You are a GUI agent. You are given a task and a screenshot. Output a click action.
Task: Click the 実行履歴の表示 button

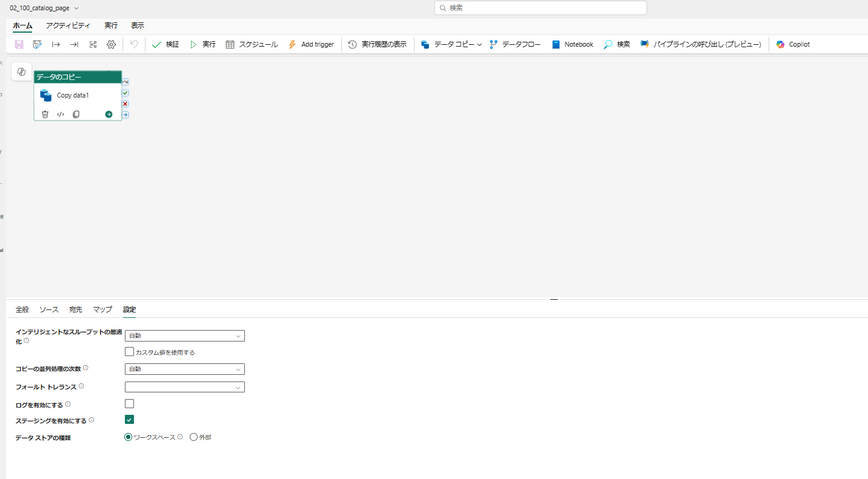(x=377, y=44)
